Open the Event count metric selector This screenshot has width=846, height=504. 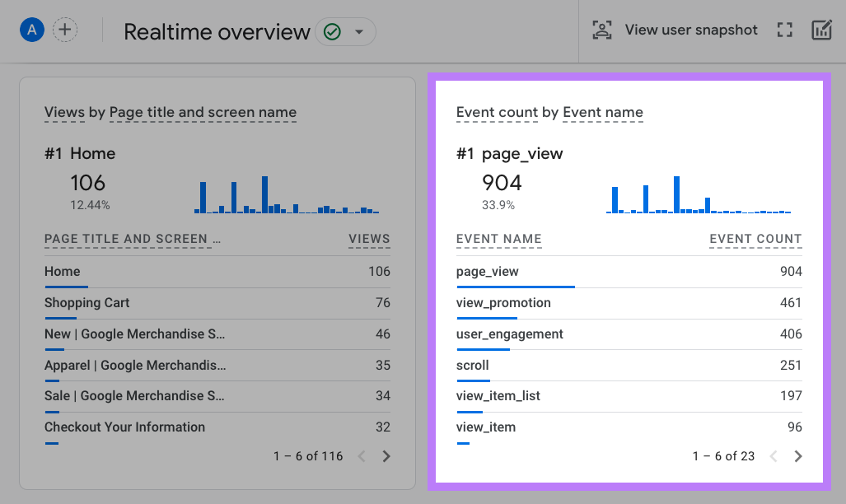click(498, 112)
